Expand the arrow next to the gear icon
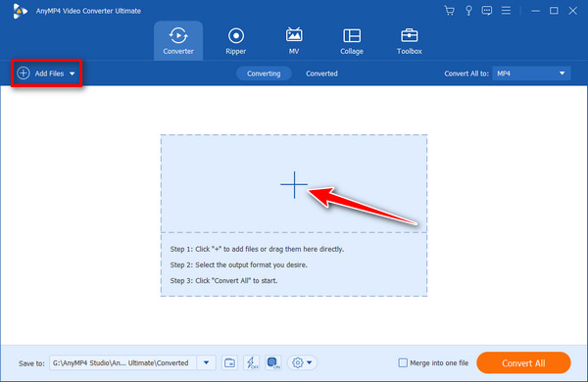Image resolution: width=588 pixels, height=382 pixels. point(310,362)
